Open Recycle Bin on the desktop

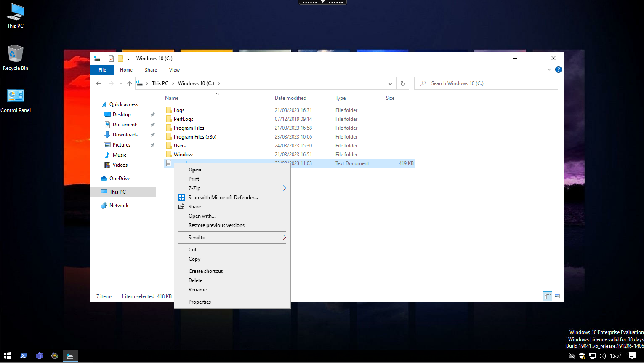16,58
